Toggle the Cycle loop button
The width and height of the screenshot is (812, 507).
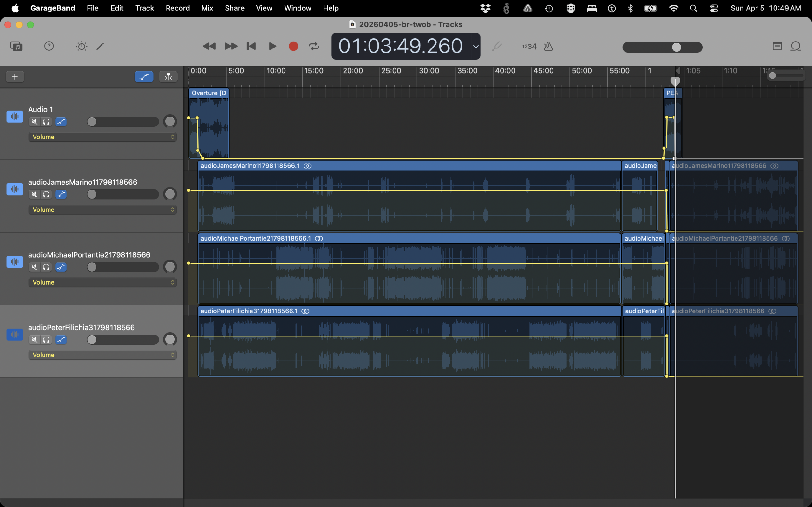point(314,46)
